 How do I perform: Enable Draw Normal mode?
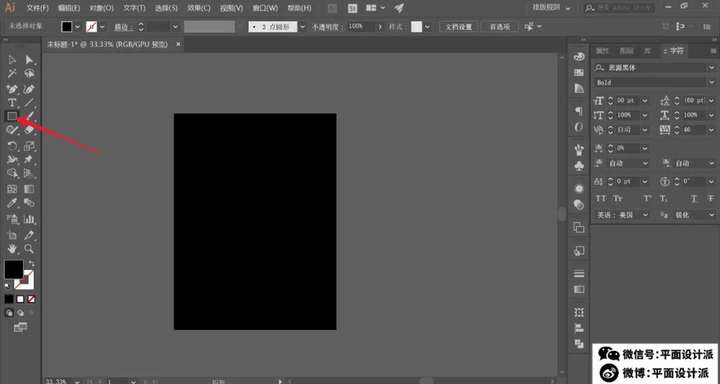pyautogui.click(x=9, y=313)
